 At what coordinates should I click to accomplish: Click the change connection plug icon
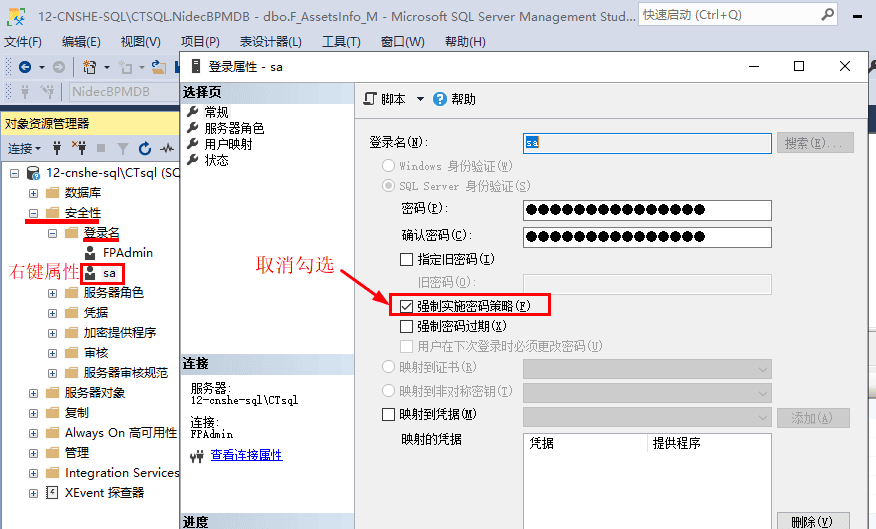pos(48,91)
